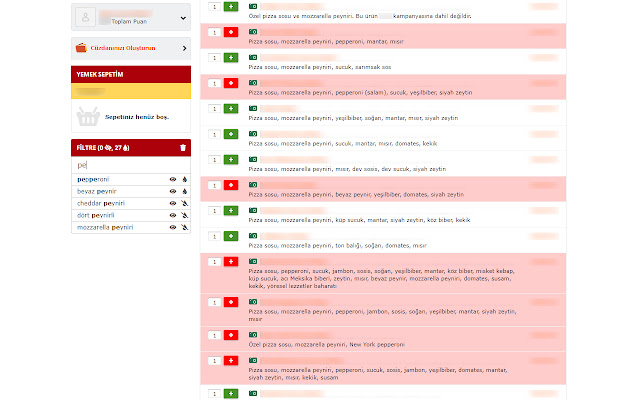Add the küp sucuk, köz biber pizza
Viewport: 640px width, 400px height.
231,211
